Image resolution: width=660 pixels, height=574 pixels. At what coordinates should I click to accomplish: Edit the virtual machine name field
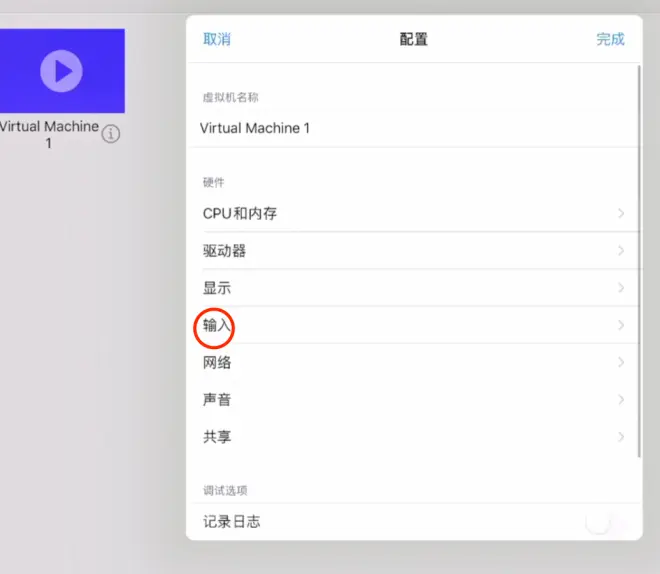pyautogui.click(x=413, y=128)
